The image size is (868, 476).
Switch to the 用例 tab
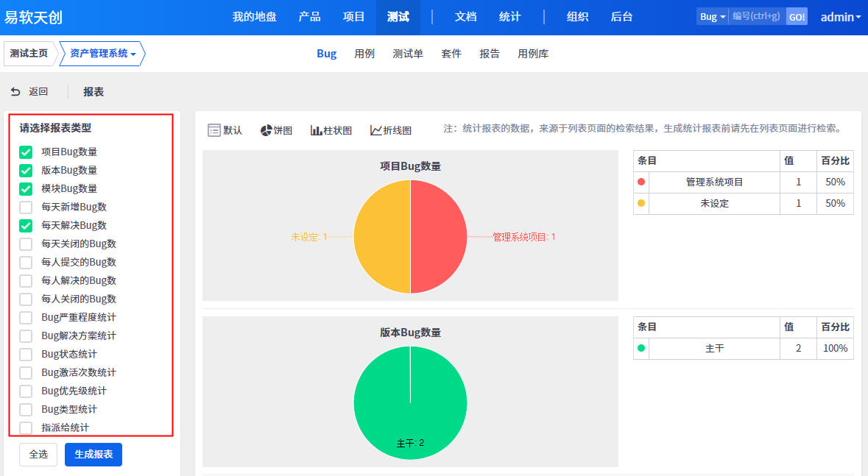[x=364, y=54]
